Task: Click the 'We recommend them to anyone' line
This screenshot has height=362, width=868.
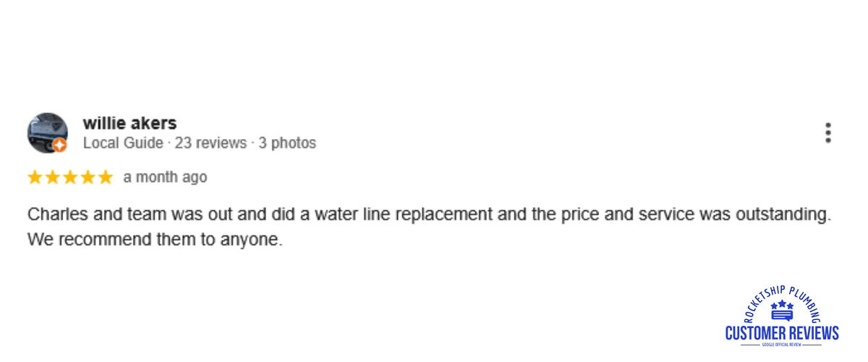Action: [155, 239]
